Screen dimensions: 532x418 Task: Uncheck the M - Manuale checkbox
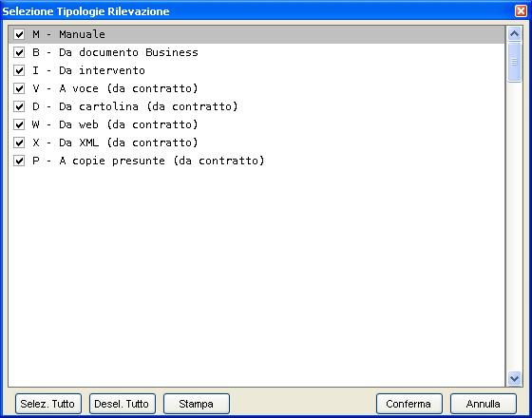(19, 34)
